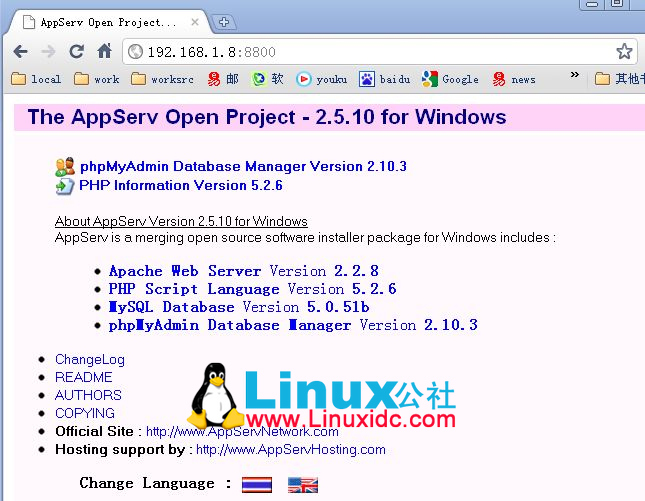Viewport: 645px width, 501px height.
Task: Open the Google bookmark
Action: click(x=450, y=79)
